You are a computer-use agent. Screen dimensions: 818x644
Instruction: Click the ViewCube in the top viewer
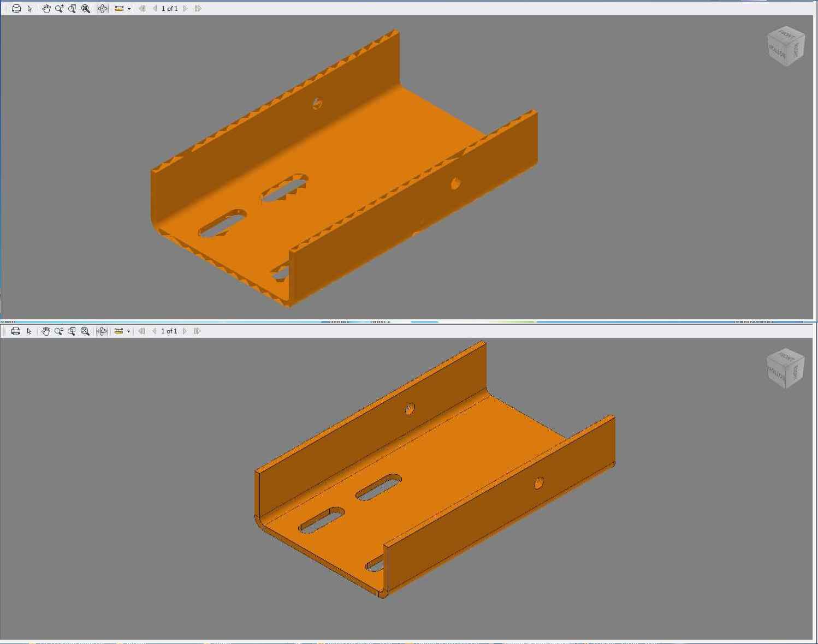pos(786,46)
